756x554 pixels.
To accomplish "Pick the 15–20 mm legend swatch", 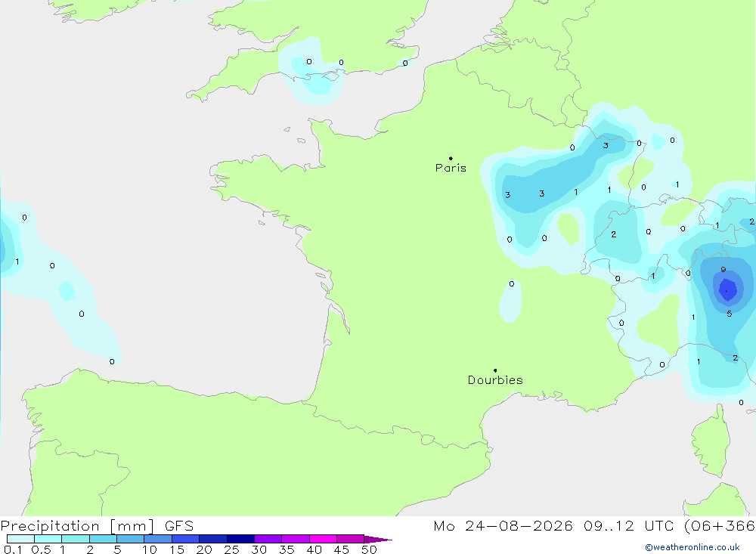I will [x=186, y=539].
